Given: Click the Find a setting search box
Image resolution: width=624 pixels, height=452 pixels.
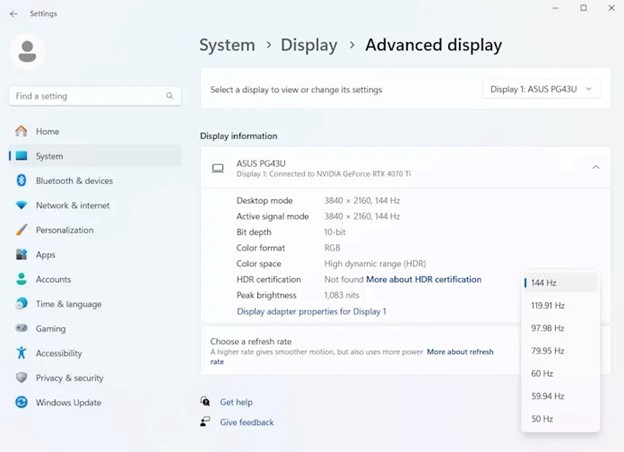Looking at the screenshot, I should tap(88, 96).
